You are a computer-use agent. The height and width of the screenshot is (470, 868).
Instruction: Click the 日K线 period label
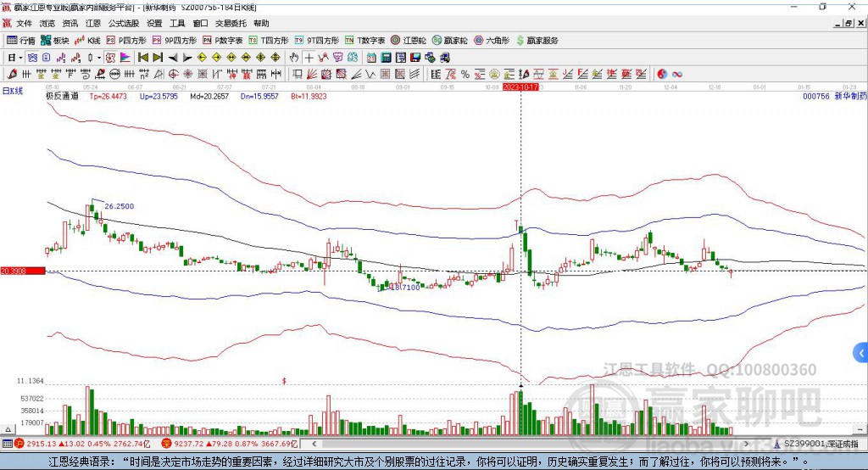coord(13,91)
